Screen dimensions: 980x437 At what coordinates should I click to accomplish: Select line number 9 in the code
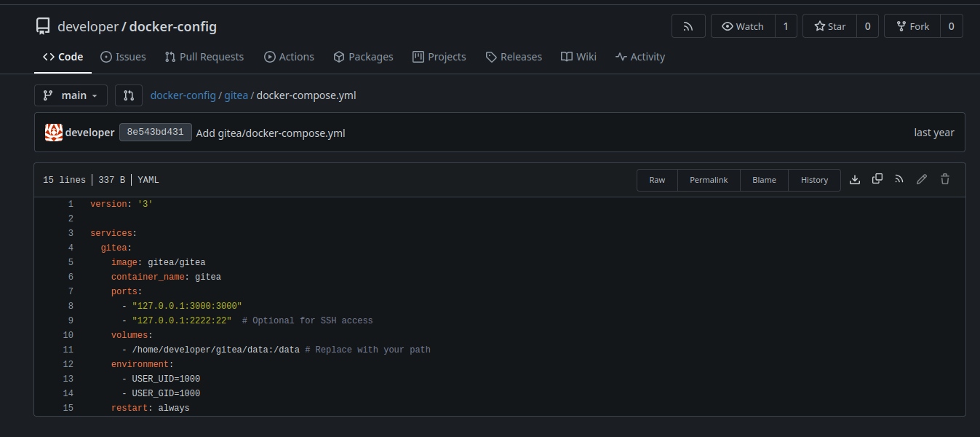70,320
